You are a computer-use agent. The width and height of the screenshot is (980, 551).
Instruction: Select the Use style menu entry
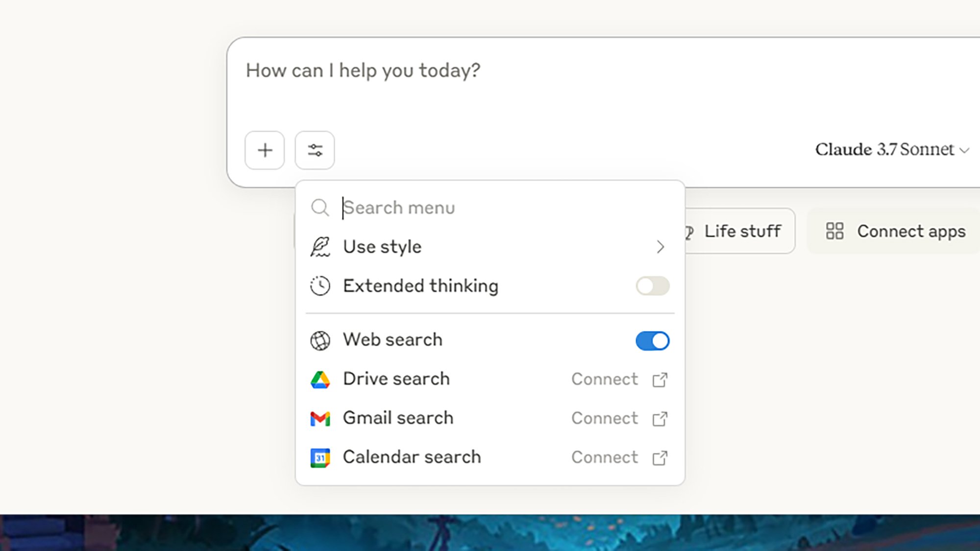pos(382,247)
